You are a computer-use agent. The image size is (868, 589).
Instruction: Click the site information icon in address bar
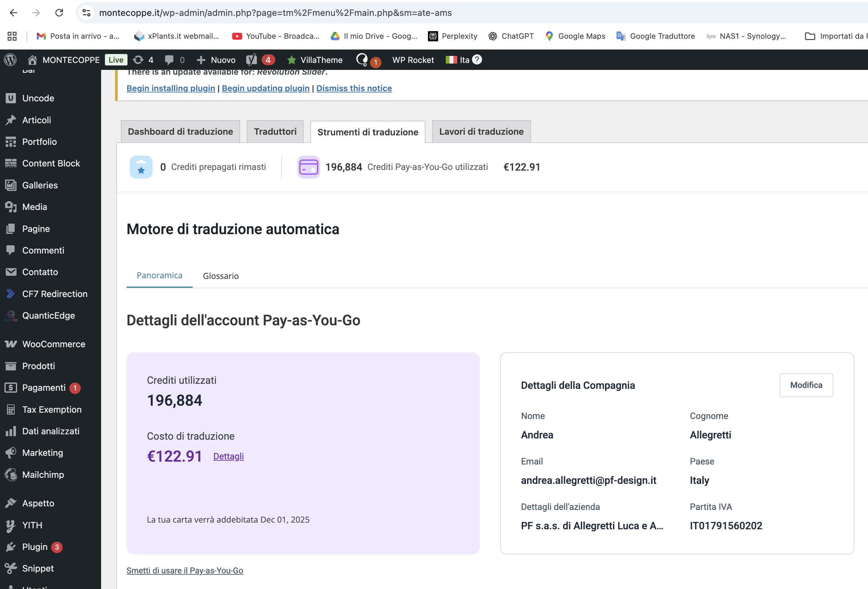pyautogui.click(x=87, y=13)
